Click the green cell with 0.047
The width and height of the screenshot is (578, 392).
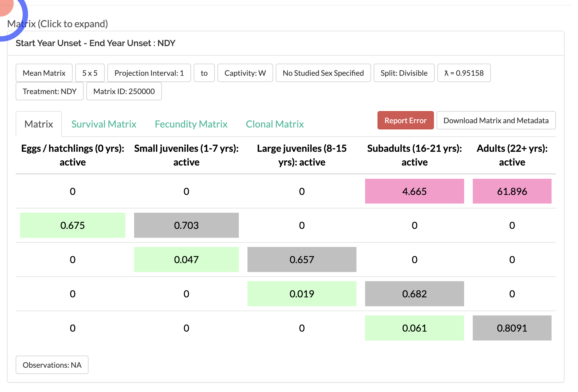point(186,259)
